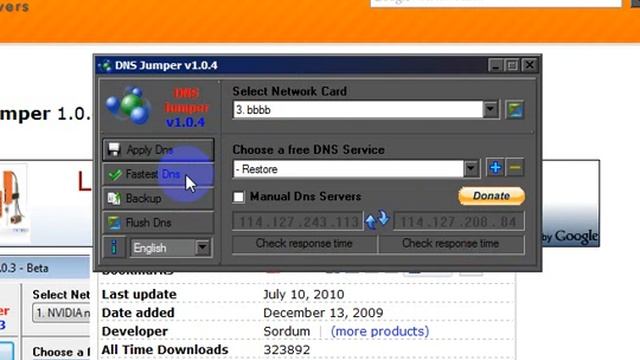Viewport: 640px width, 360px height.
Task: Click the Flush Dns button
Action: pos(158,222)
